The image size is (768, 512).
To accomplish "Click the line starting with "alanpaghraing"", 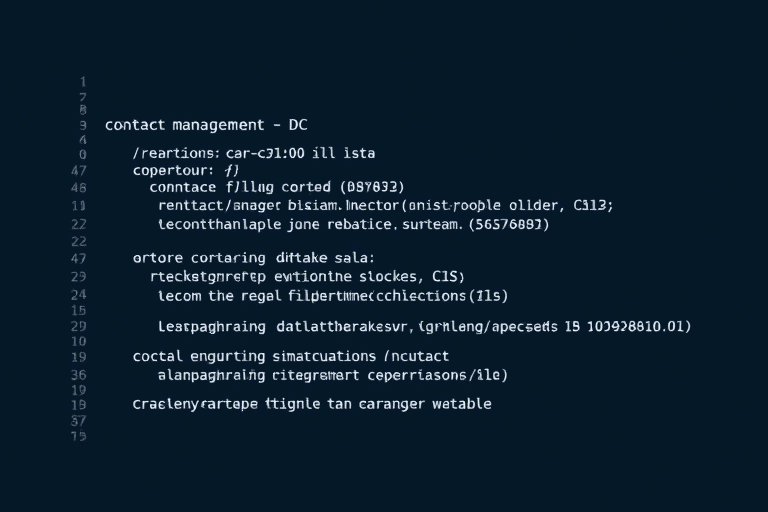I will click(332, 375).
